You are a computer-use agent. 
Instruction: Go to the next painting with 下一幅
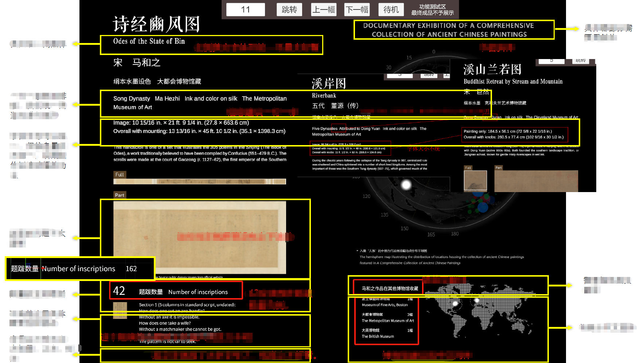coord(357,9)
